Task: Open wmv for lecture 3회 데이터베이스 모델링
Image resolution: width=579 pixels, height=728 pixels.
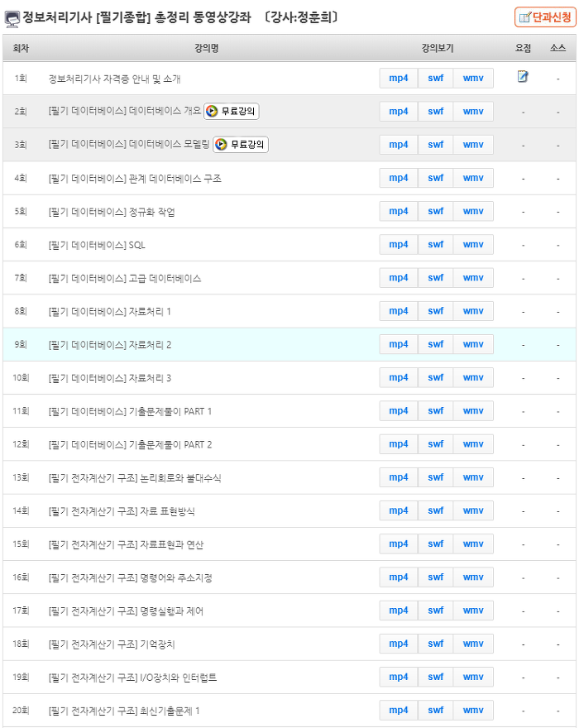Action: pos(473,145)
